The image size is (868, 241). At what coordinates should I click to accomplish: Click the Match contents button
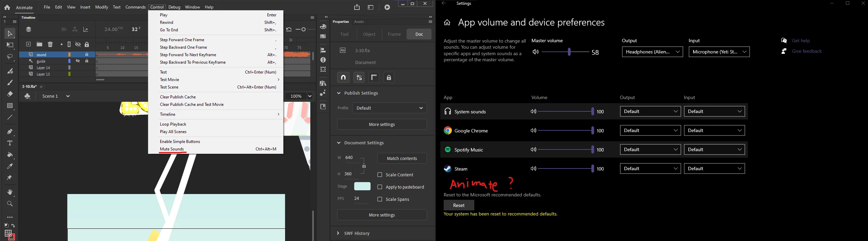coord(402,158)
